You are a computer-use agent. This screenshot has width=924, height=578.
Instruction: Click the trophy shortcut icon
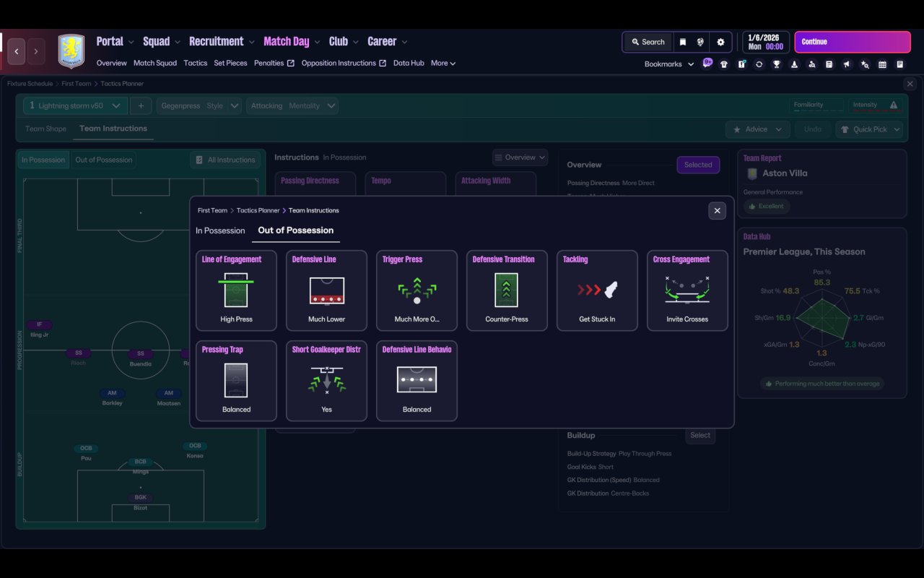777,64
